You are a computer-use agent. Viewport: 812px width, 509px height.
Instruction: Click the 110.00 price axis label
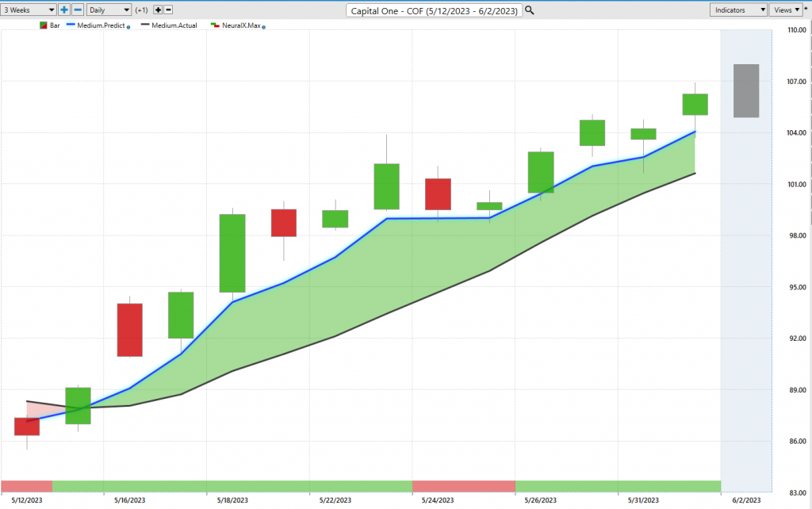(x=797, y=30)
